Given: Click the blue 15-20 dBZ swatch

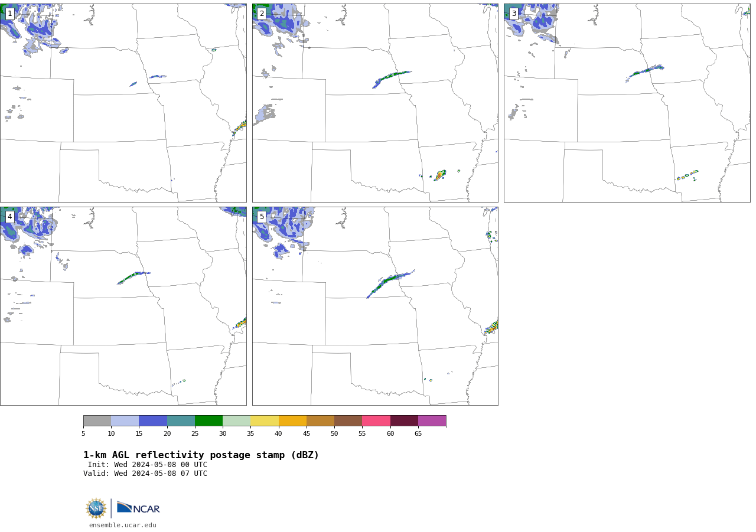Looking at the screenshot, I should point(153,421).
